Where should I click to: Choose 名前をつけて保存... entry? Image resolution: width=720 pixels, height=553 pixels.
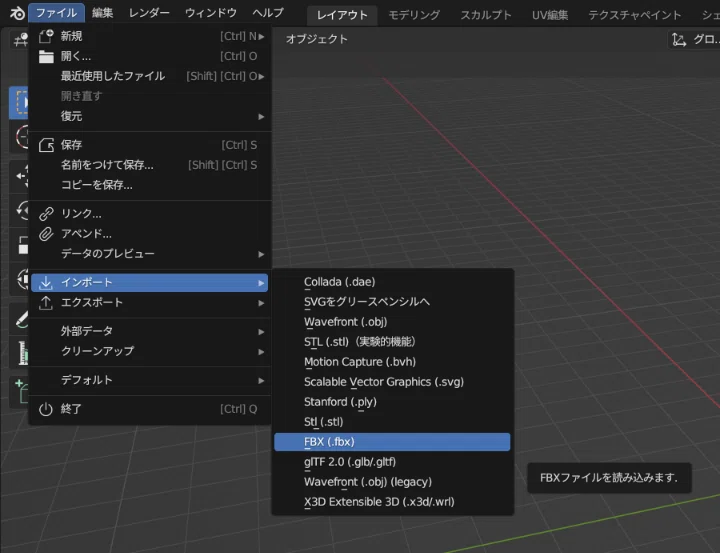coord(150,165)
